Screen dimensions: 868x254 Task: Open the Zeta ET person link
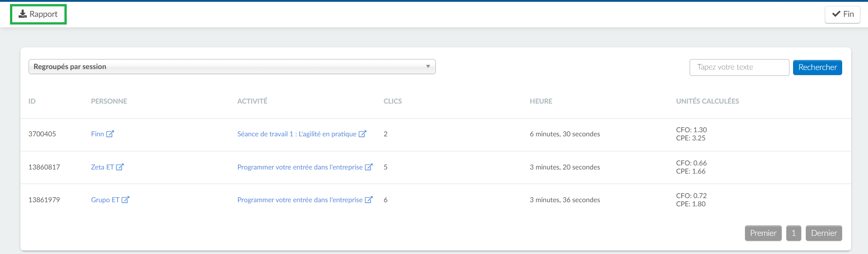click(x=103, y=167)
